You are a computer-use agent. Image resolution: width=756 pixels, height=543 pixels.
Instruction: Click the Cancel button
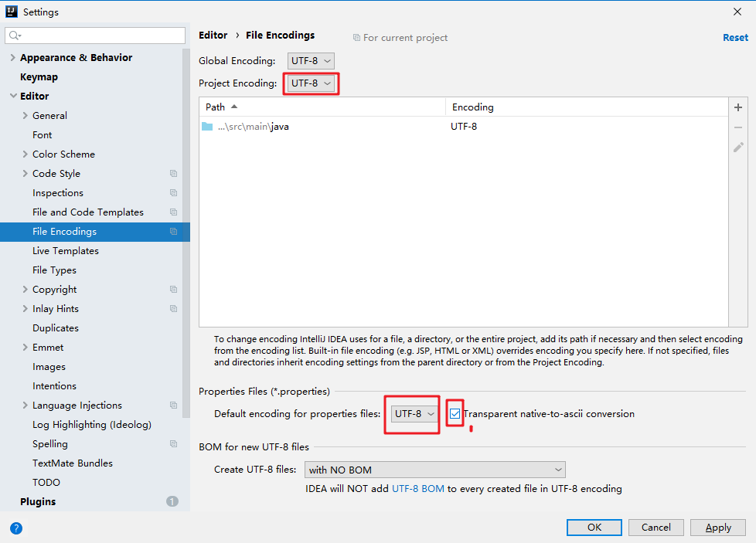(656, 528)
